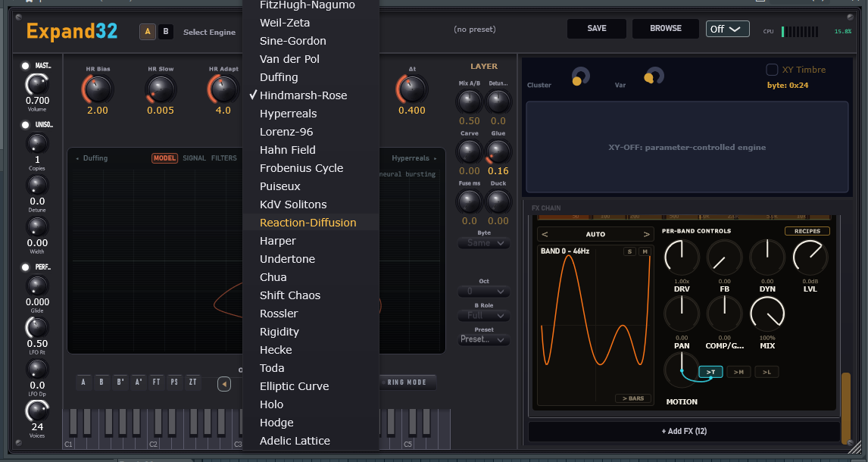This screenshot has height=462, width=868.
Task: Switch to the SIGNAL tab
Action: [195, 158]
